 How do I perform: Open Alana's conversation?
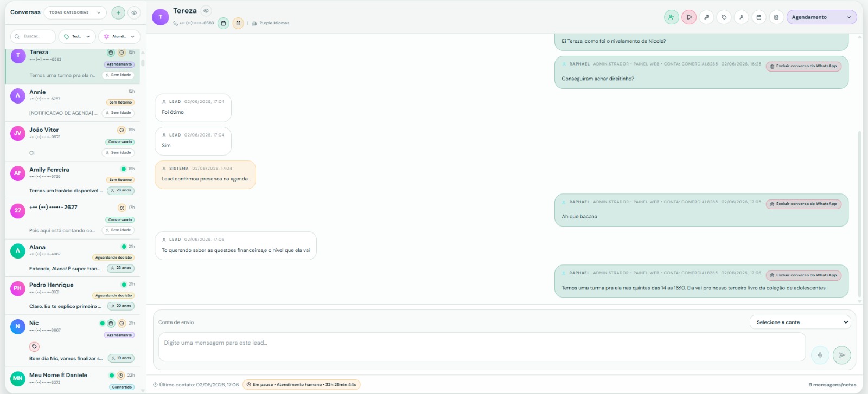pos(72,258)
